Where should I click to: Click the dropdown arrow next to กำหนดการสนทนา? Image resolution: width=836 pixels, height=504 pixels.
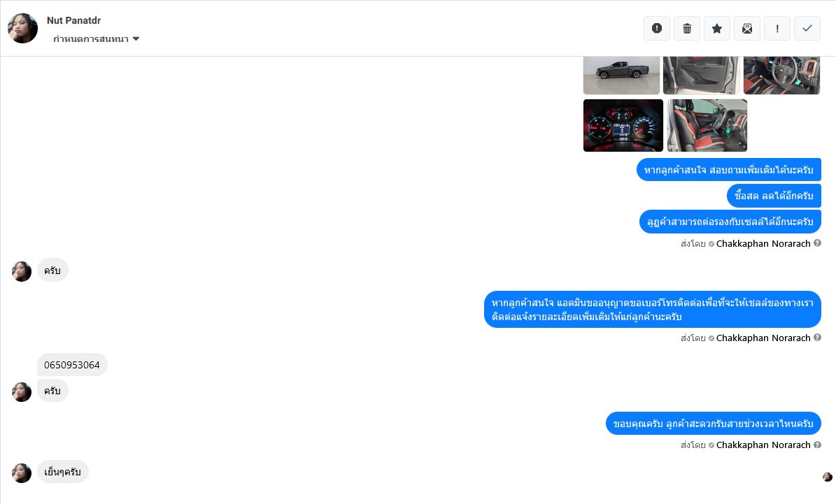[x=136, y=39]
